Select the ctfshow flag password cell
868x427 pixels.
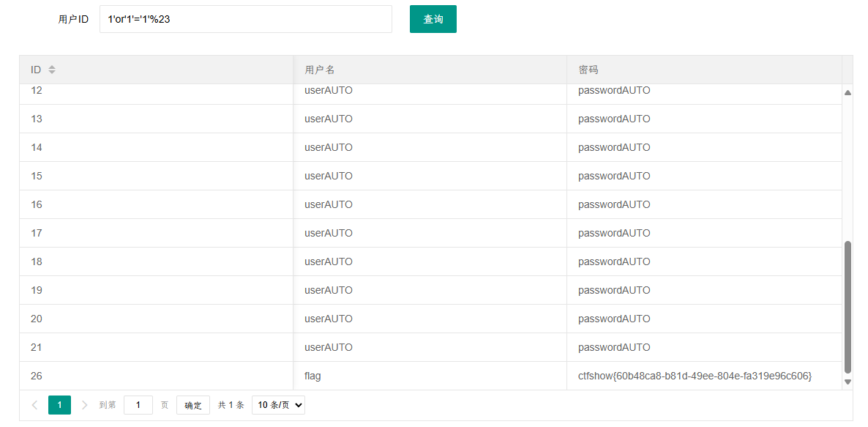click(x=695, y=376)
